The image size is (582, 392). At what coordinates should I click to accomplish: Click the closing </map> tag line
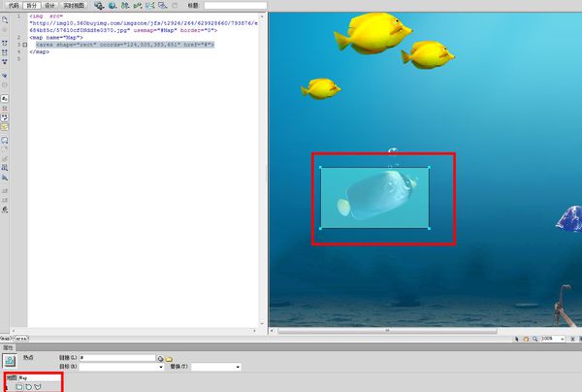tap(40, 52)
